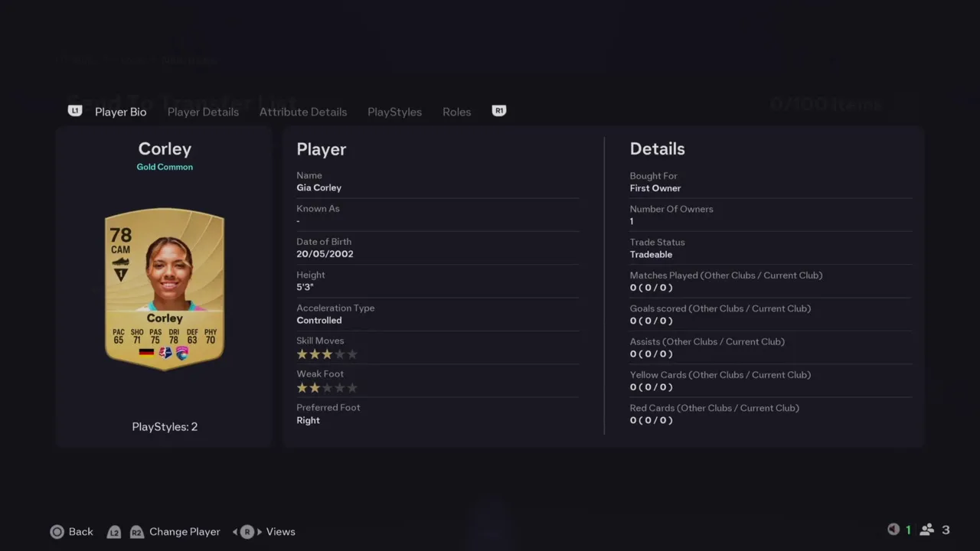Click the league badge on the card
Image resolution: width=980 pixels, height=551 pixels.
click(x=165, y=353)
